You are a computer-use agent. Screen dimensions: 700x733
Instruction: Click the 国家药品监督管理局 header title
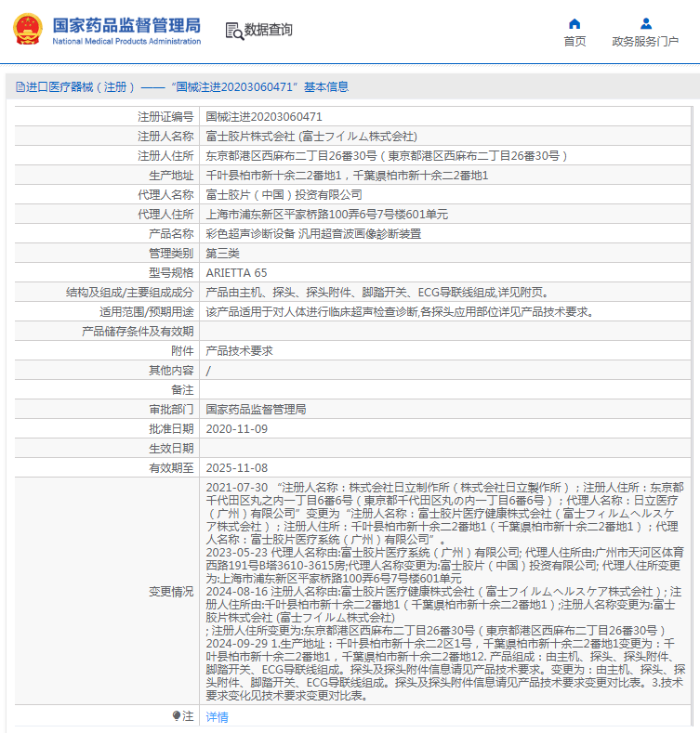[x=126, y=25]
